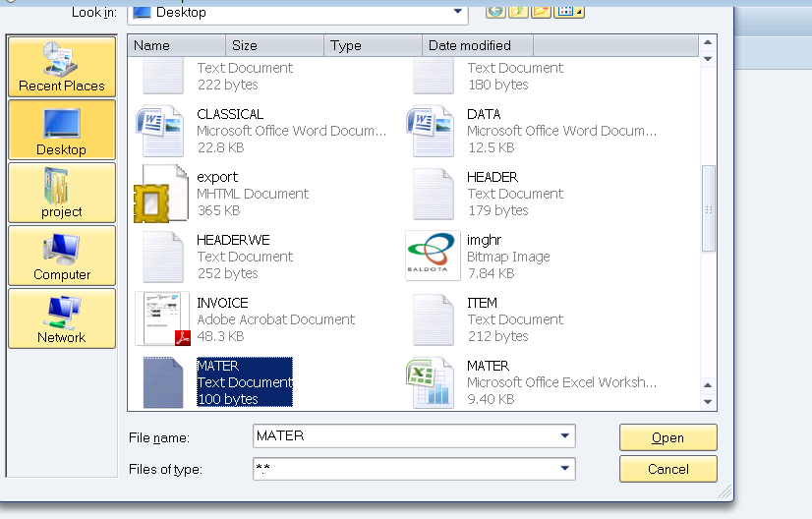This screenshot has width=812, height=519.
Task: Sort files by the Type column header
Action: (x=374, y=45)
